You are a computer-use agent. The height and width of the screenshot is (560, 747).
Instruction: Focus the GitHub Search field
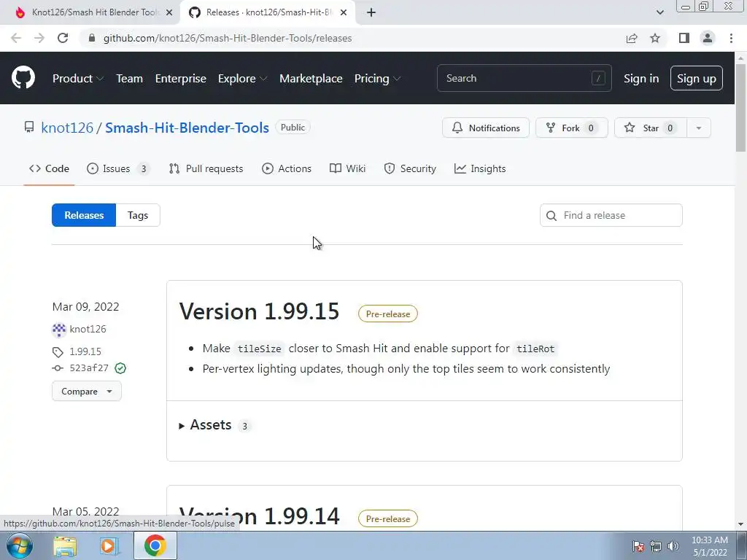(x=524, y=78)
